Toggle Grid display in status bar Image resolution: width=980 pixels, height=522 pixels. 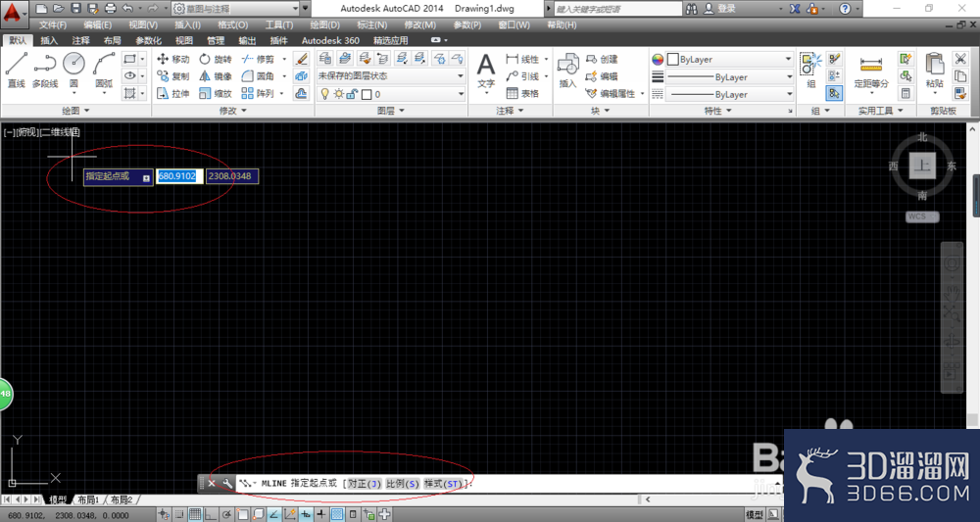click(x=195, y=515)
